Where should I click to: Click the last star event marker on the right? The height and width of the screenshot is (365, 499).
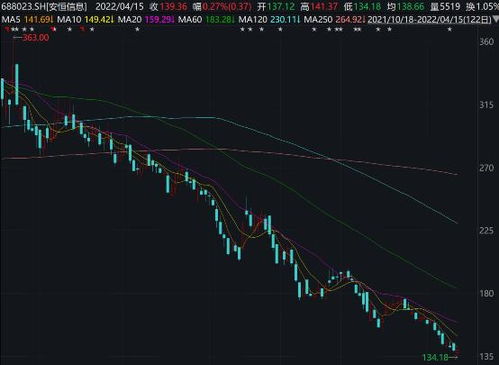point(450,30)
